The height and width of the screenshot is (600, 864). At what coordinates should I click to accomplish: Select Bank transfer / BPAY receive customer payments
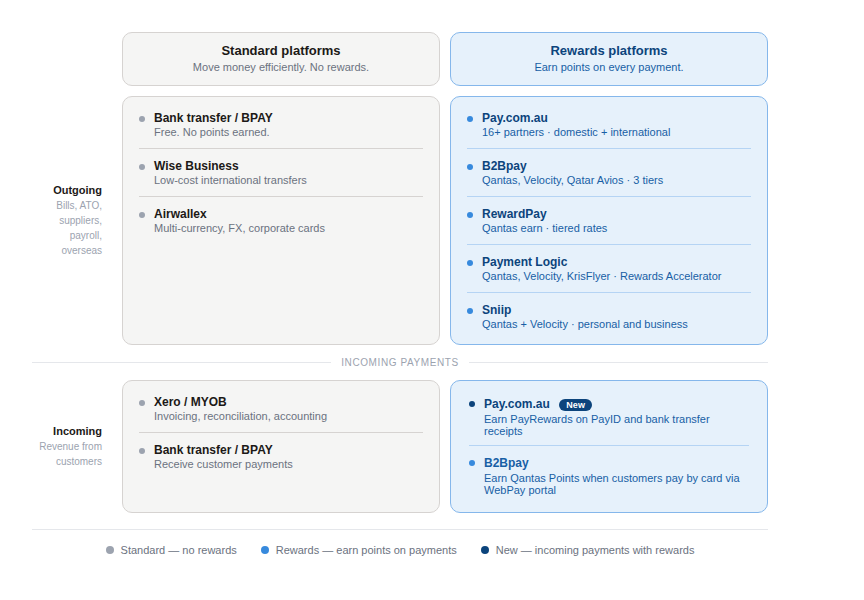pyautogui.click(x=281, y=456)
